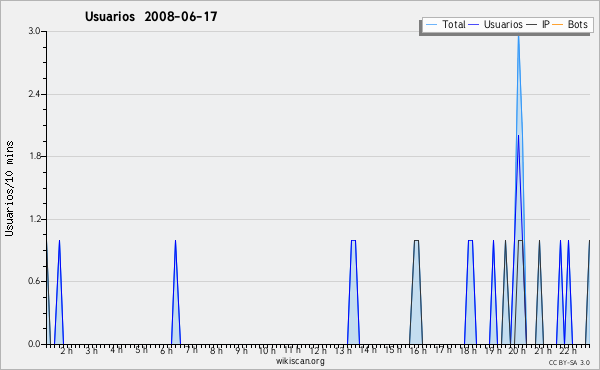600x370 pixels.
Task: Click the '4 h' x-axis label
Action: [116, 350]
